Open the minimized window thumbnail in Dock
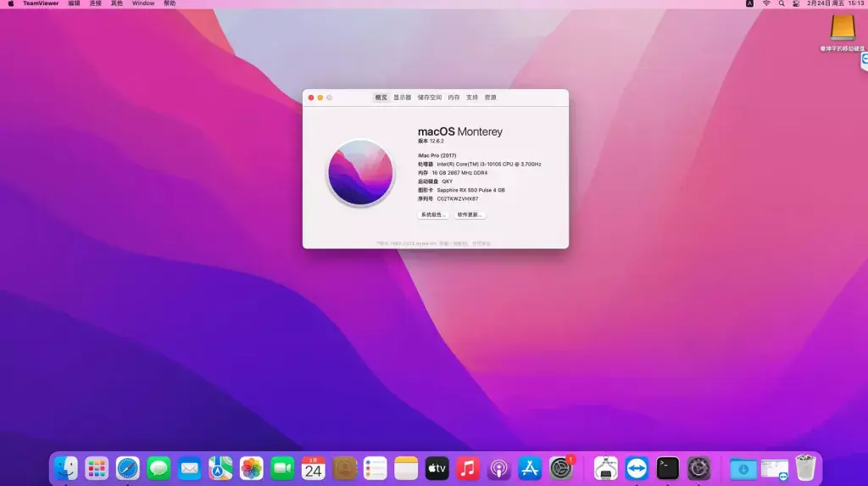This screenshot has width=868, height=486. pyautogui.click(x=775, y=469)
